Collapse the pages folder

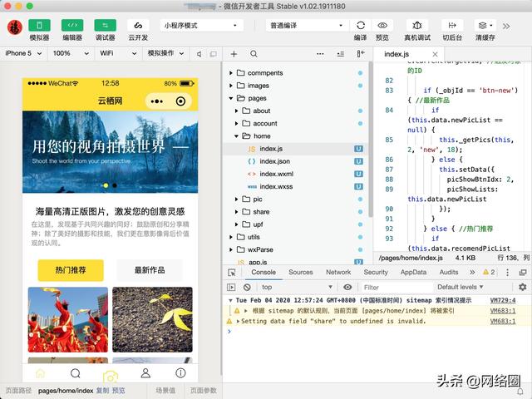[231, 98]
